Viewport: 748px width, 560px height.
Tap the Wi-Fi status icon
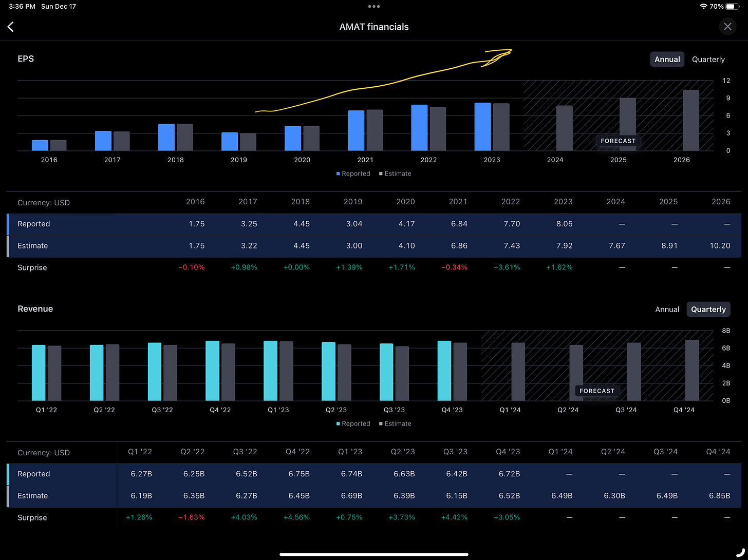[x=703, y=7]
